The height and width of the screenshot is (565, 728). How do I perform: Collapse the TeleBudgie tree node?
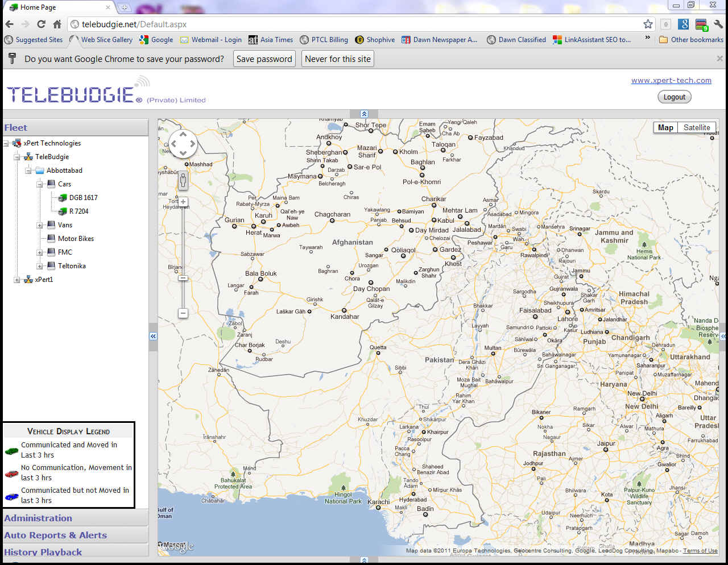pyautogui.click(x=17, y=157)
